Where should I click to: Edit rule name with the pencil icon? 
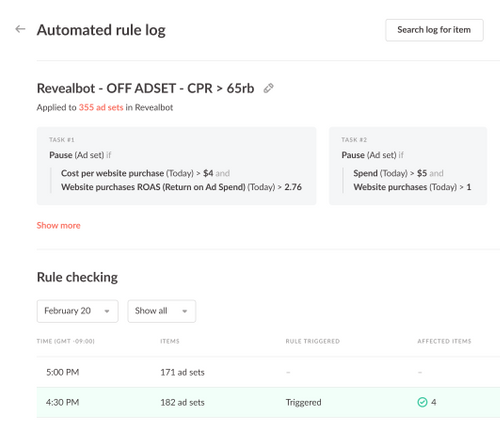(268, 88)
